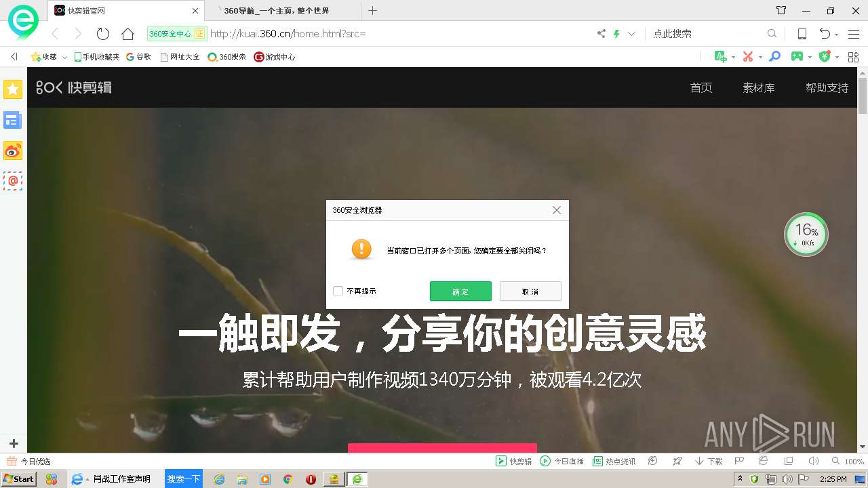The width and height of the screenshot is (868, 488).
Task: Open the 网址大全 bookmark
Action: click(180, 57)
